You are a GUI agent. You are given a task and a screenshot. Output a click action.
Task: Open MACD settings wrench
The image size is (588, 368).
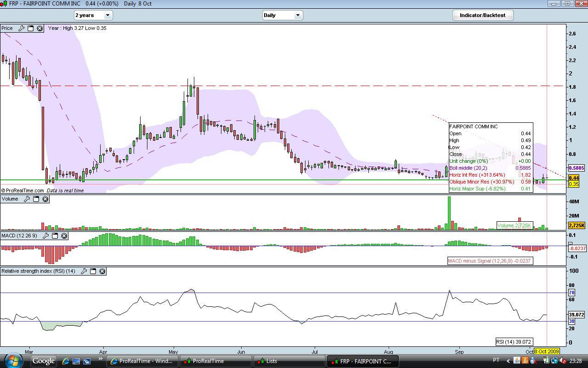point(45,236)
